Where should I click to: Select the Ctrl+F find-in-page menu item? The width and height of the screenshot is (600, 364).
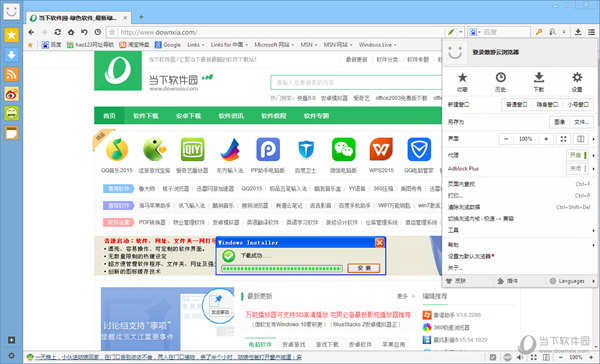(x=520, y=184)
